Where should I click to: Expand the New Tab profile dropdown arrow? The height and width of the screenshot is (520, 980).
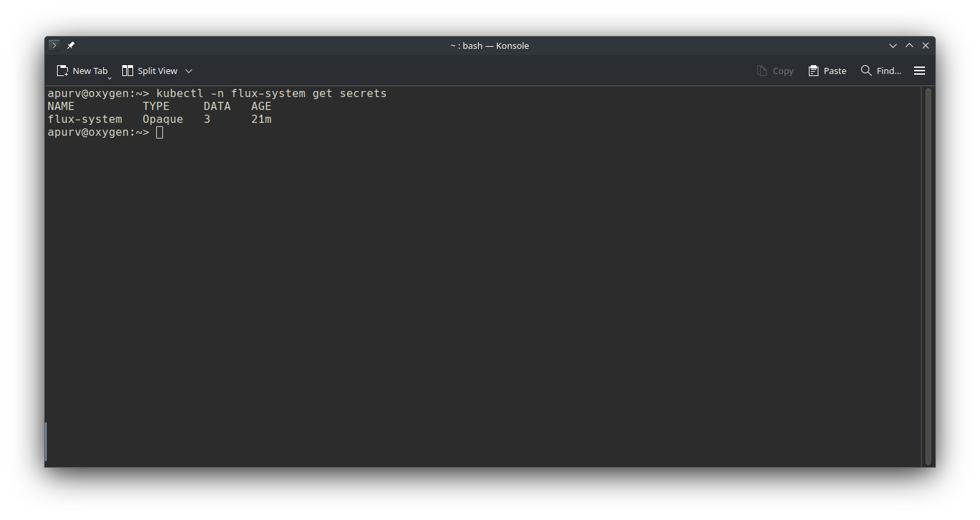click(x=109, y=77)
